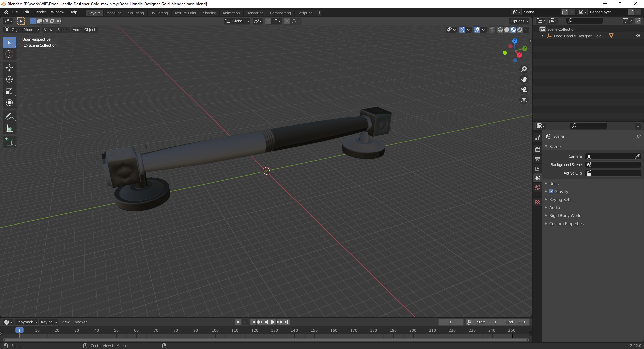The height and width of the screenshot is (349, 644).
Task: Activate the Transform tool
Action: (x=9, y=103)
